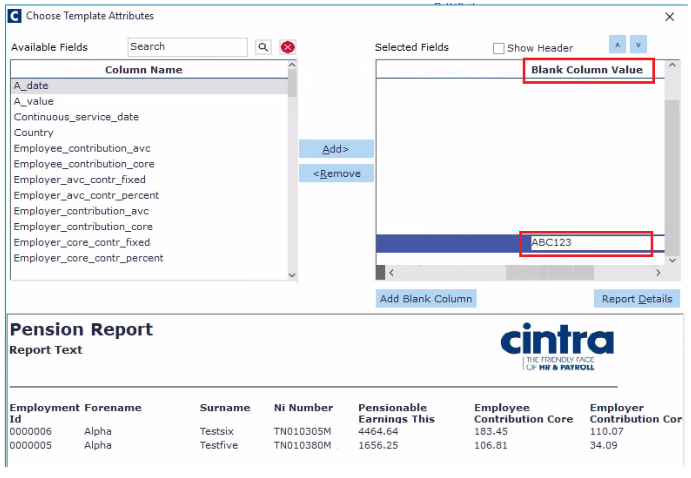
Task: Click right arrow of Selected Fields horizontal scrollbar
Action: point(658,273)
